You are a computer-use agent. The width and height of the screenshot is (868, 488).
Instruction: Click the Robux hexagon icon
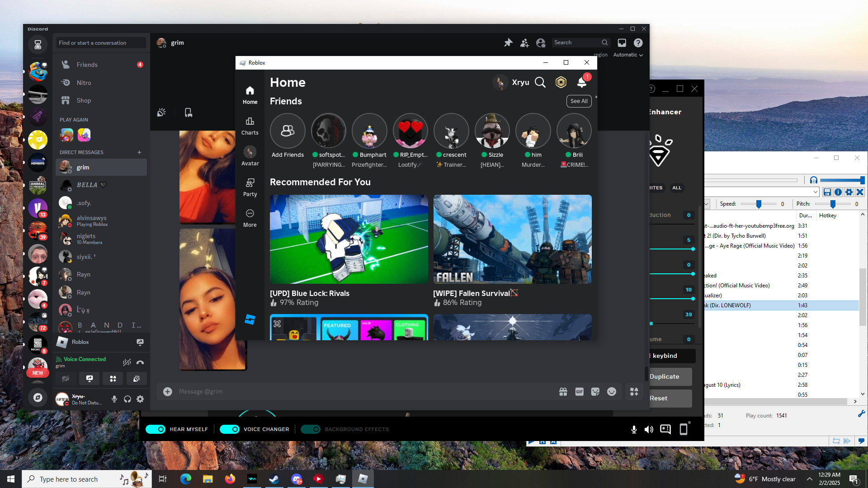click(x=561, y=82)
